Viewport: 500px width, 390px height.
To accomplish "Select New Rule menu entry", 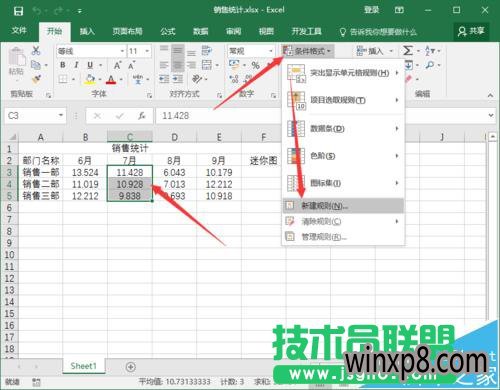I will click(343, 206).
